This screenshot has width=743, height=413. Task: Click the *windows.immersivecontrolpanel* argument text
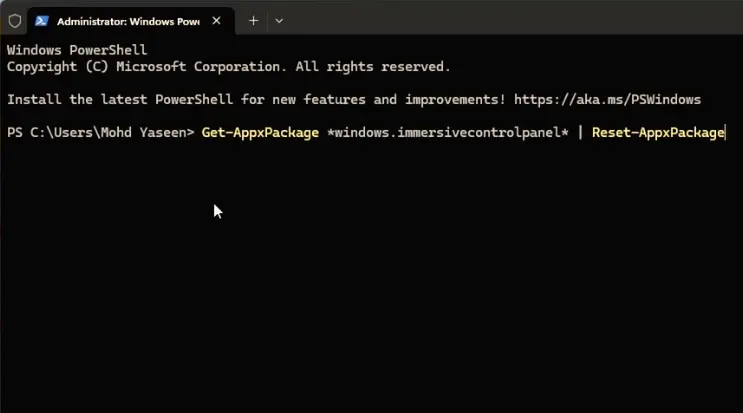[x=448, y=133]
